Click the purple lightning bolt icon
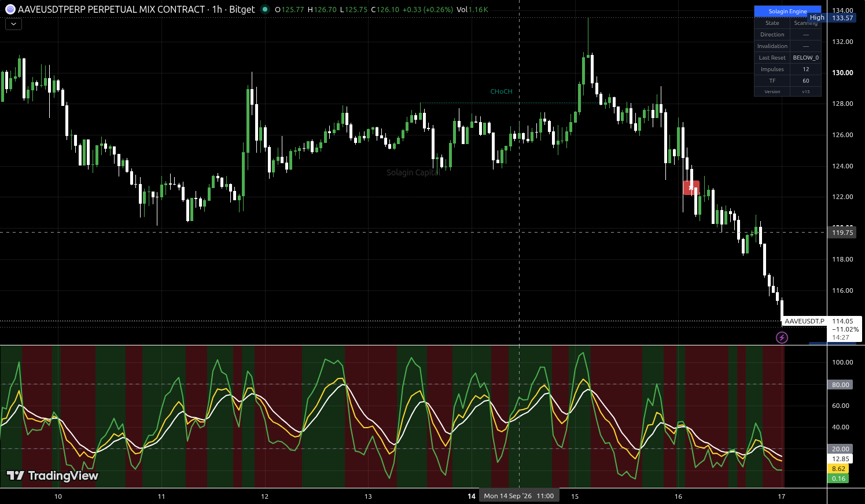 [782, 337]
